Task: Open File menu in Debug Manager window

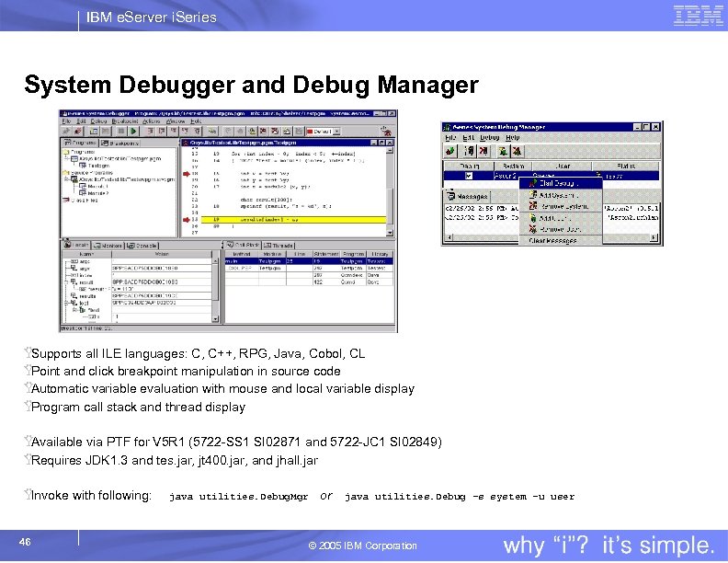Action: (449, 137)
